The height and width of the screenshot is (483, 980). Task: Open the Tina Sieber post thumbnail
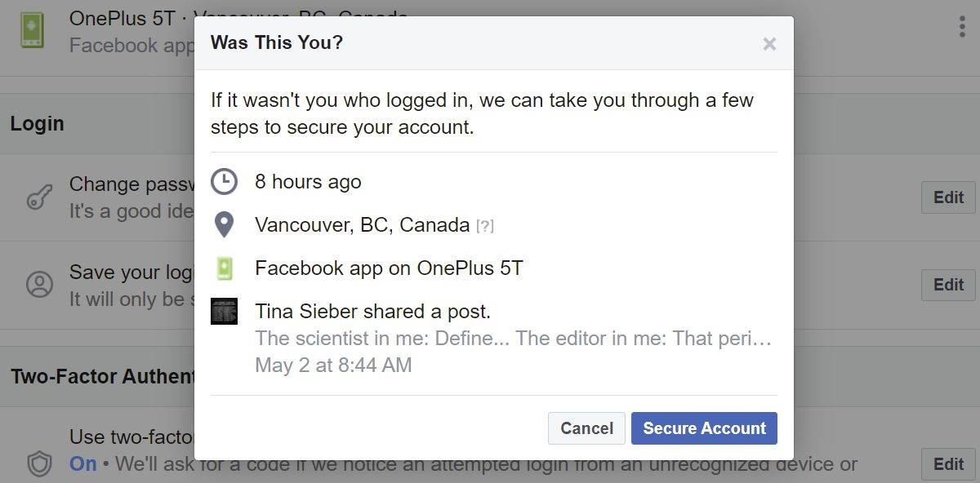tap(224, 311)
